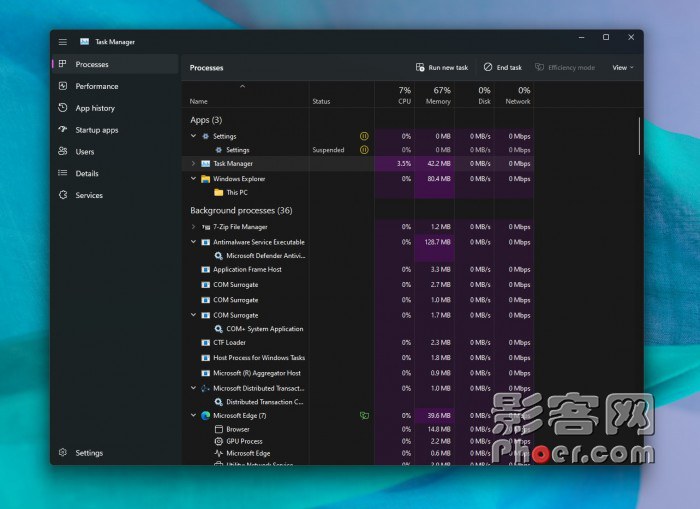Click the Windows Explorer folder icon
700x509 pixels.
coord(205,179)
